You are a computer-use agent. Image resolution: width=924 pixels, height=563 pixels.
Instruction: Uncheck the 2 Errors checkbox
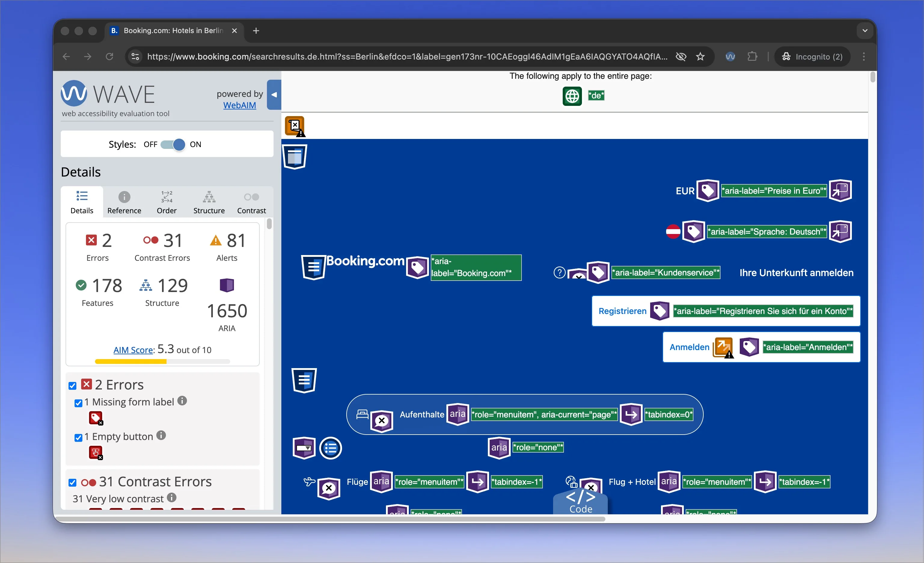(72, 386)
